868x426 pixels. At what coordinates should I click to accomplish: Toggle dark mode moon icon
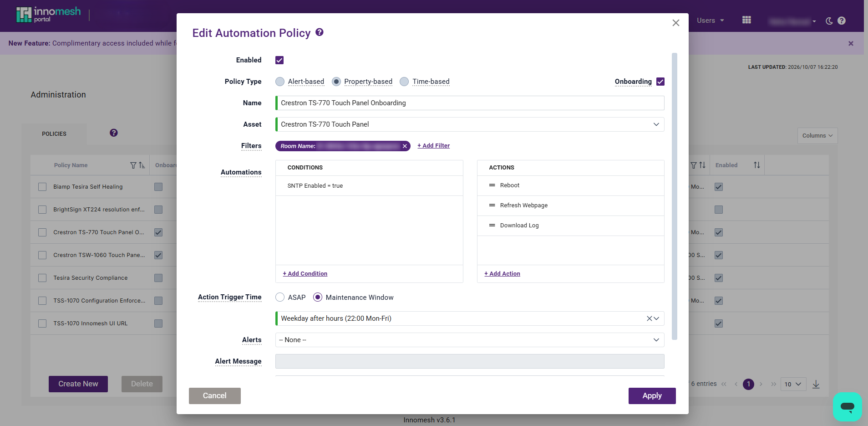pos(829,21)
